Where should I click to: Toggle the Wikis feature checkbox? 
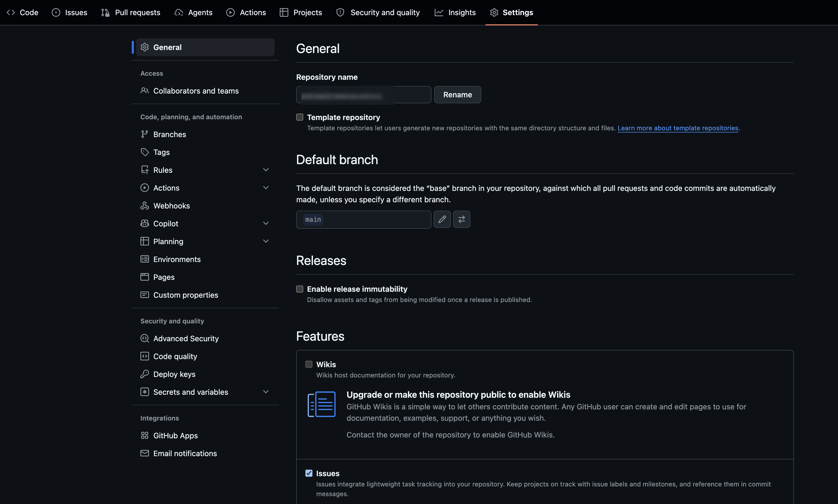[x=309, y=364]
